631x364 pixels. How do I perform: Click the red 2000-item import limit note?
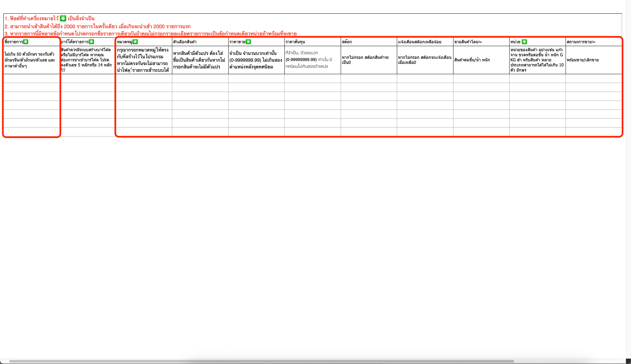coord(98,27)
